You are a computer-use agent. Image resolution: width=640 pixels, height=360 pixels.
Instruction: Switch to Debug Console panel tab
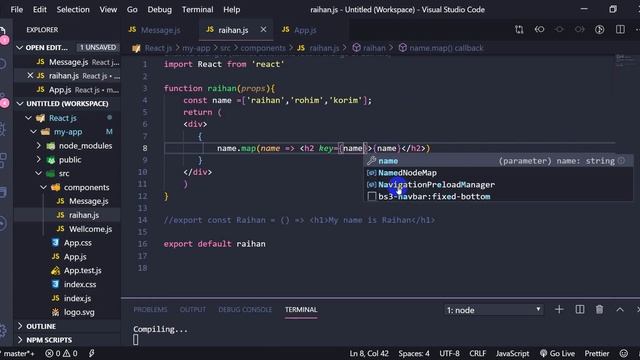pos(245,310)
